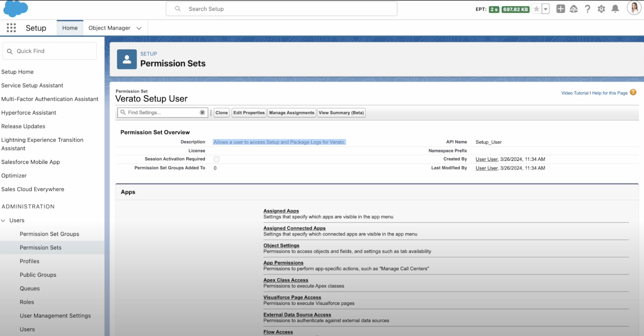Image resolution: width=644 pixels, height=336 pixels.
Task: Open the Object Manager tab
Action: pos(109,28)
